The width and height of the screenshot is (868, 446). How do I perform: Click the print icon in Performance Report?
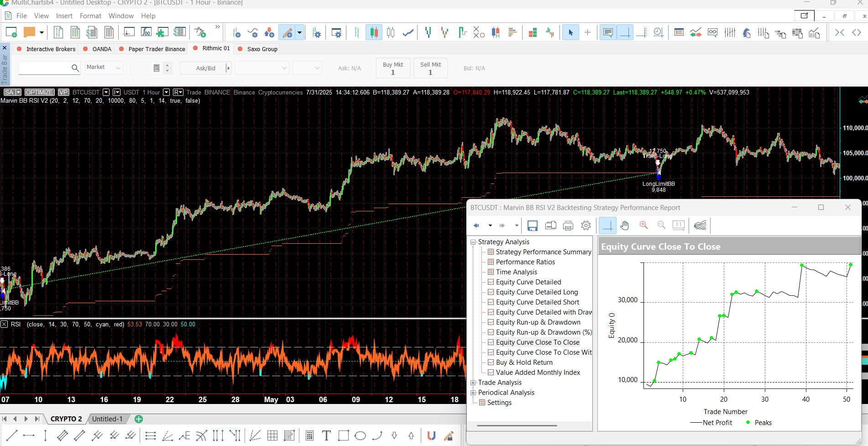tap(568, 226)
